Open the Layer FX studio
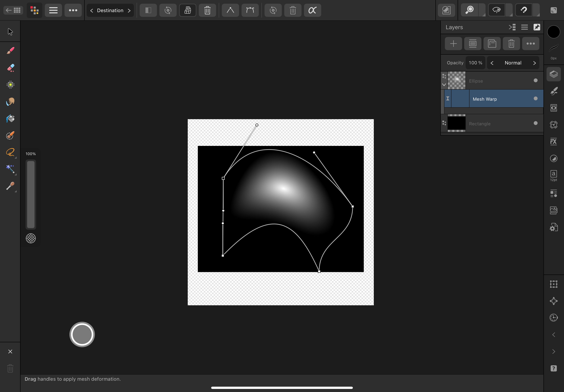Image resolution: width=564 pixels, height=392 pixels. [554, 142]
